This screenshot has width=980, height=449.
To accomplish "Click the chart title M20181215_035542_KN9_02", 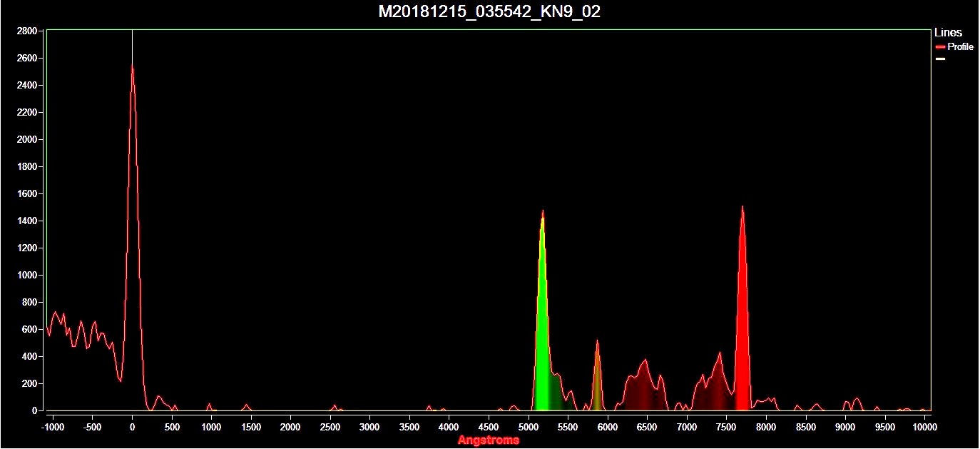I will pos(489,11).
